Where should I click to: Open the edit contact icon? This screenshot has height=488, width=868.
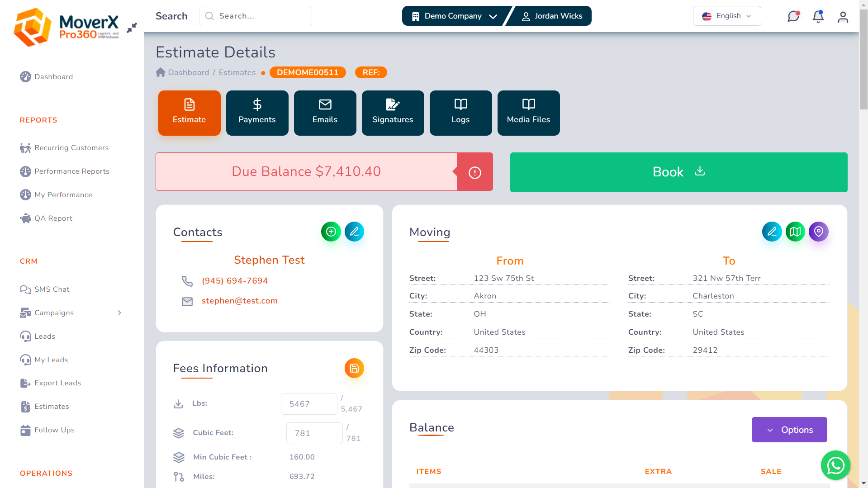(354, 231)
